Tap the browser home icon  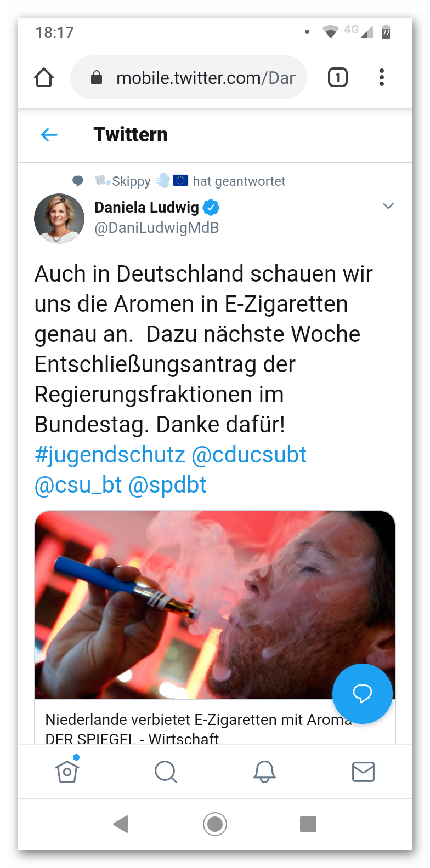point(44,78)
